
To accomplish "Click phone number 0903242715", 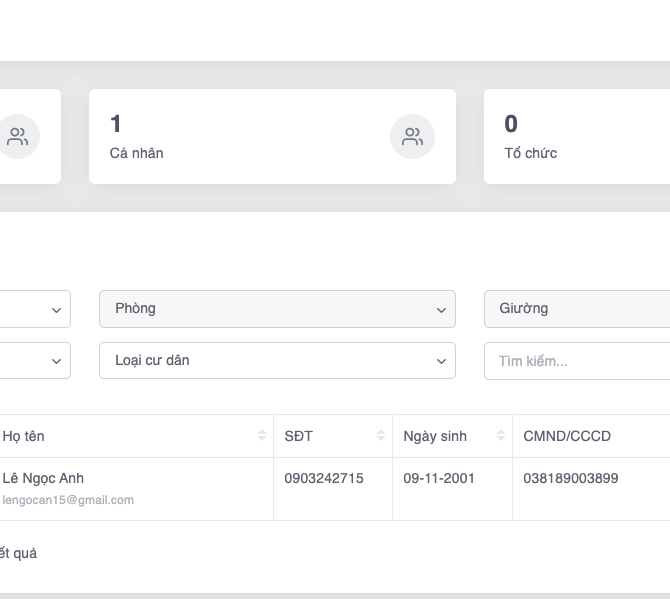I will 324,478.
